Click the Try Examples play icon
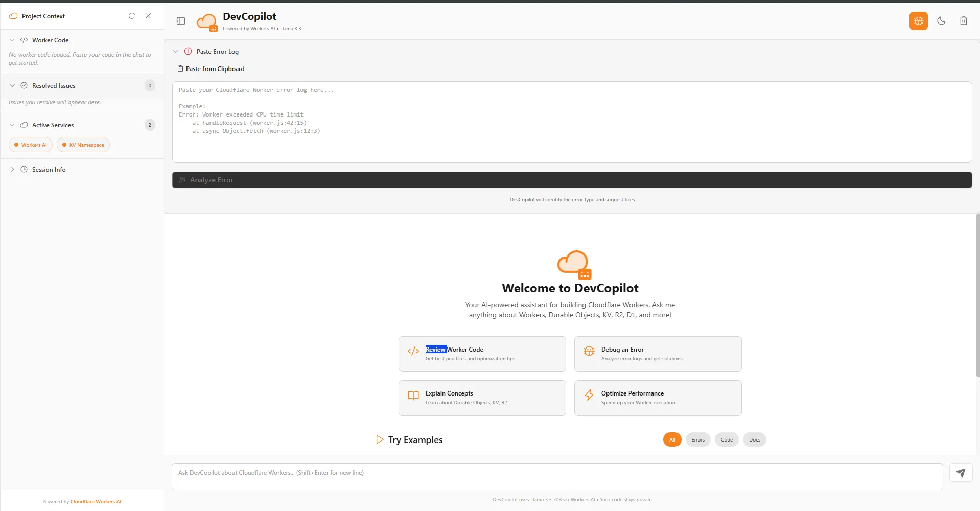The image size is (980, 511). tap(379, 439)
